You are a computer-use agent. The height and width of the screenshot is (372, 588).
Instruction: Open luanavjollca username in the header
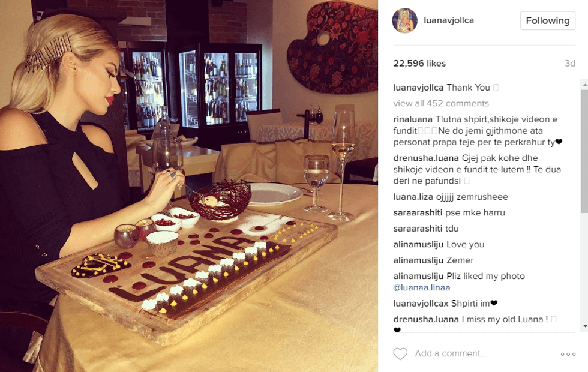pos(449,20)
